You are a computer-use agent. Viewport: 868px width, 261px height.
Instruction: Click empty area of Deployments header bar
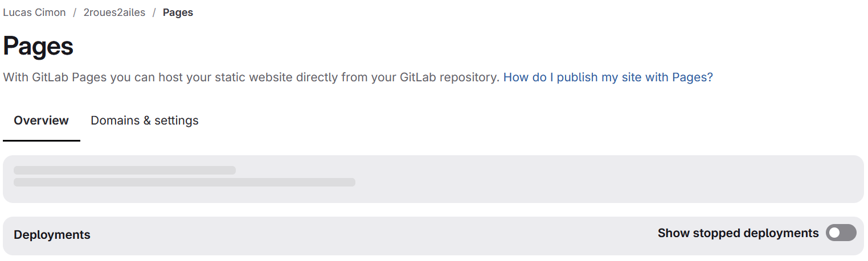pyautogui.click(x=370, y=235)
